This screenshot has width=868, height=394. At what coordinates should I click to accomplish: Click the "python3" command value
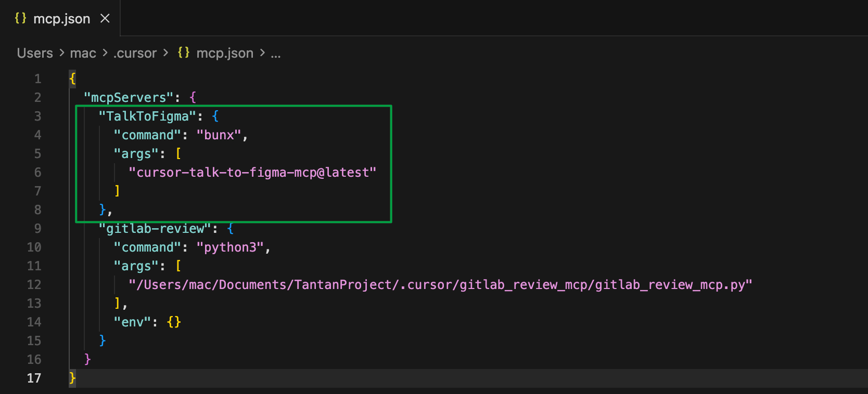(230, 247)
